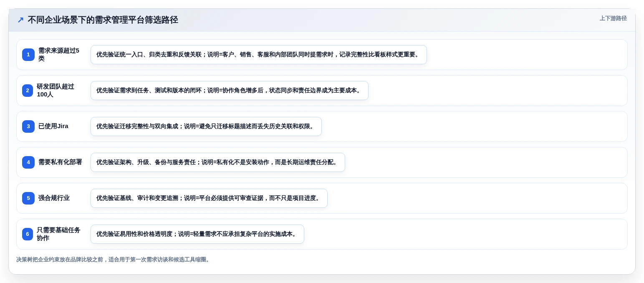This screenshot has width=644, height=283.
Task: Click the footer note starting 决策树把企业约束
Action: click(x=114, y=260)
